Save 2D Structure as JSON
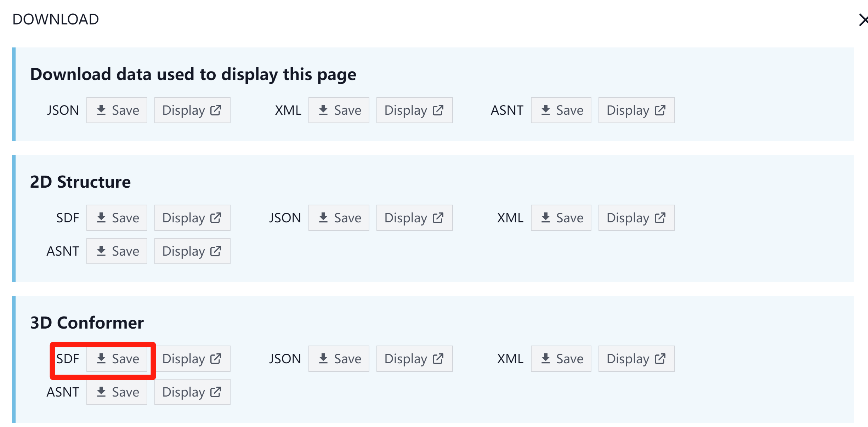 click(x=339, y=218)
